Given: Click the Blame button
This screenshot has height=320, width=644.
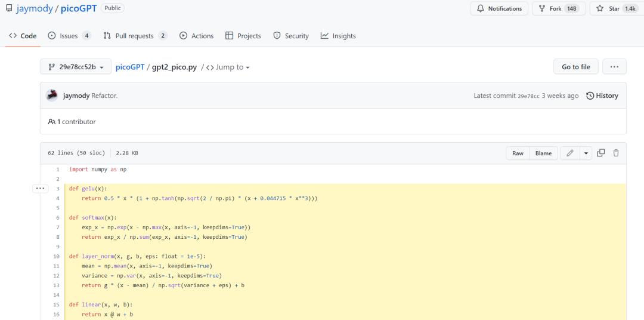Looking at the screenshot, I should (543, 153).
